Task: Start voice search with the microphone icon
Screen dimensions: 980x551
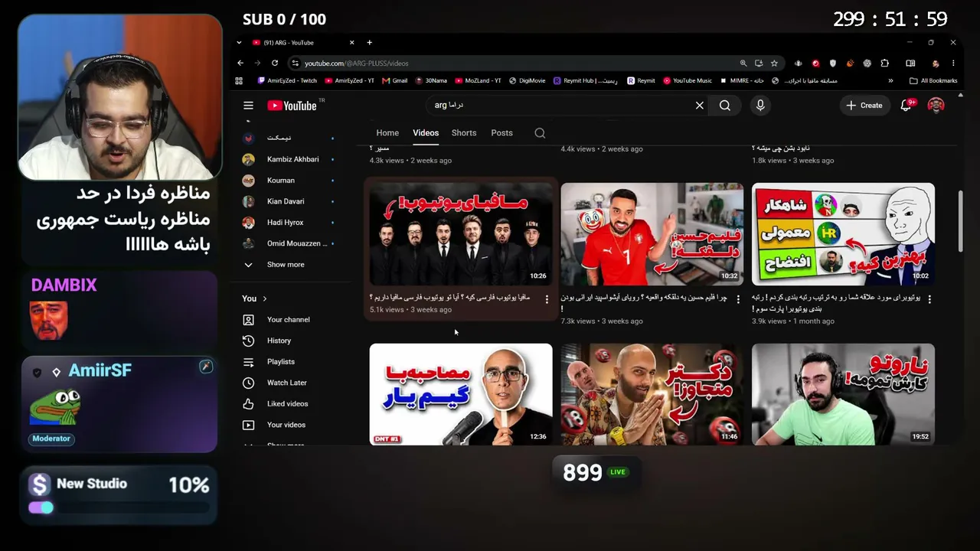Action: point(760,106)
